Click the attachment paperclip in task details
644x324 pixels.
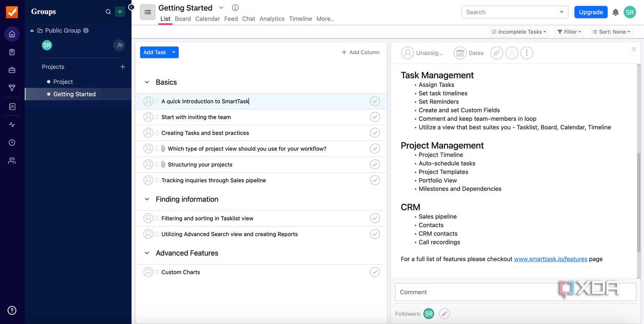[x=496, y=53]
